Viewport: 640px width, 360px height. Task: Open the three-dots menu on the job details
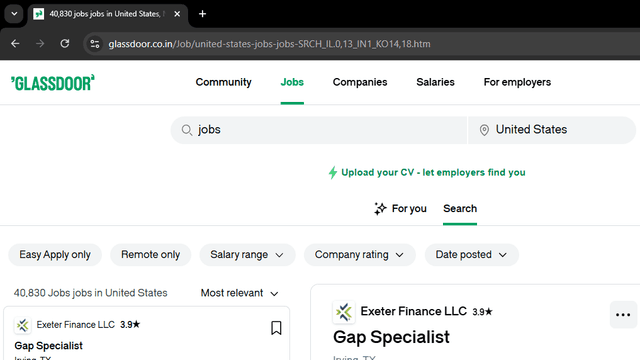[x=623, y=315]
